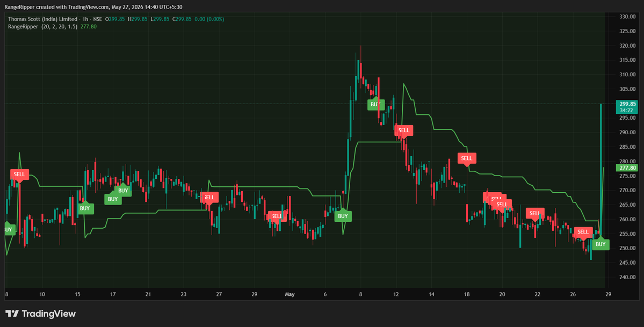
Task: Click the chart attribution header line at the top
Action: click(93, 6)
